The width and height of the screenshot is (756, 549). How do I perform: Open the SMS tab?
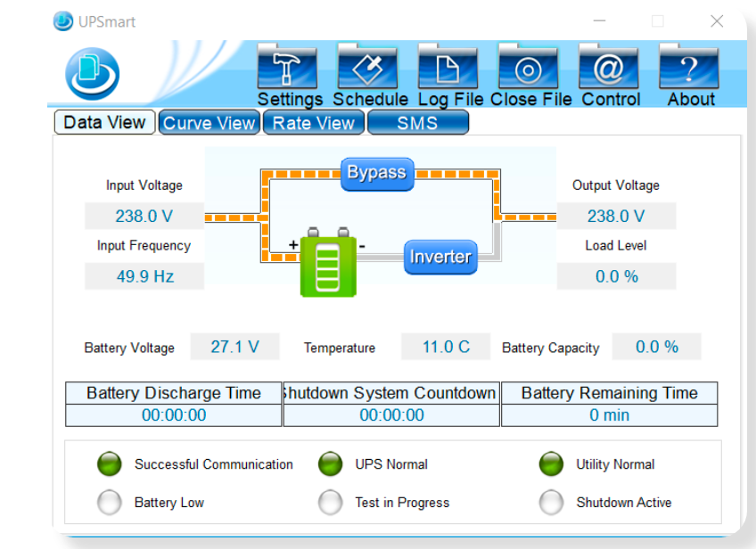pyautogui.click(x=418, y=122)
